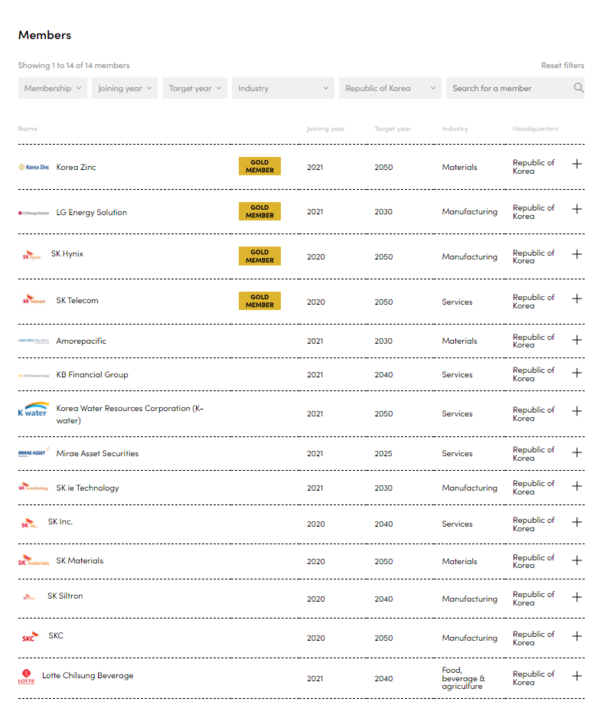This screenshot has width=600, height=705.
Task: Expand the LG Energy Solution row
Action: tap(577, 209)
